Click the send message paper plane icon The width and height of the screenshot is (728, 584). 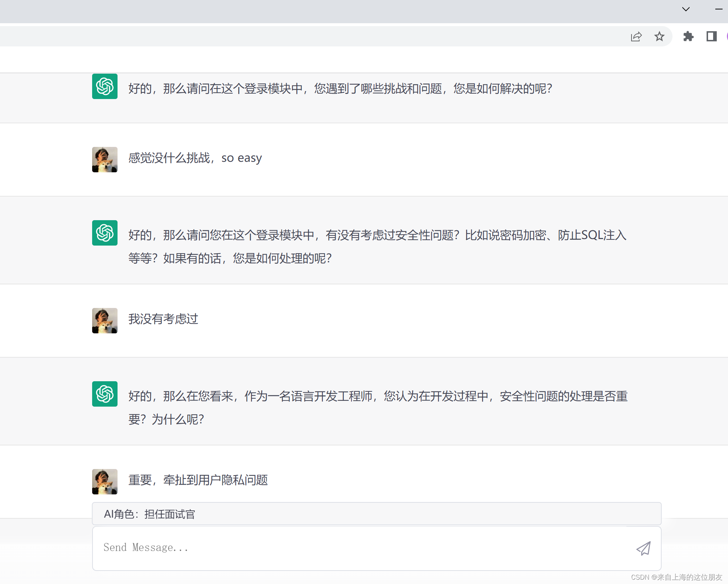tap(643, 548)
